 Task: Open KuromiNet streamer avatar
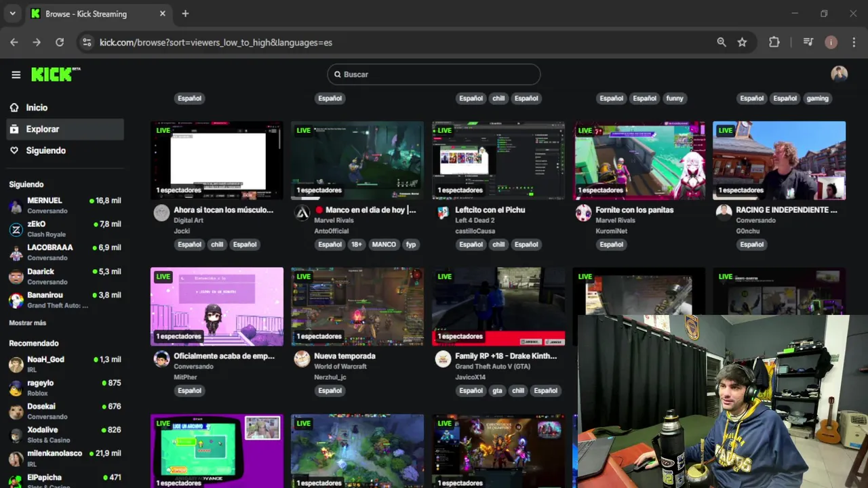[583, 213]
